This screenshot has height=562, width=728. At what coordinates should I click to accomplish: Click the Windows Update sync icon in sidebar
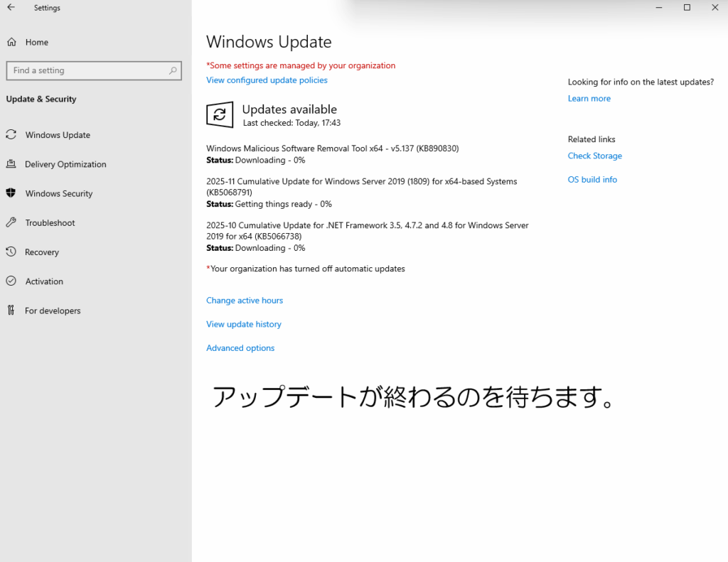(x=11, y=135)
